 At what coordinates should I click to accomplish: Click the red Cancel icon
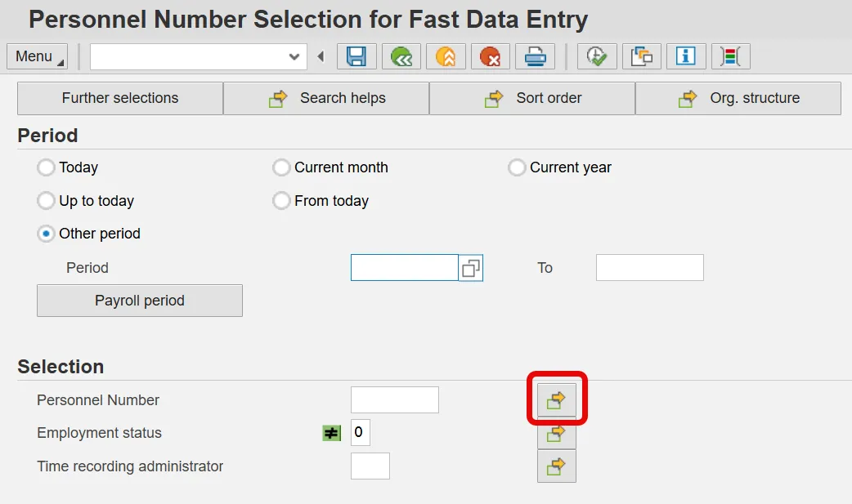tap(490, 56)
